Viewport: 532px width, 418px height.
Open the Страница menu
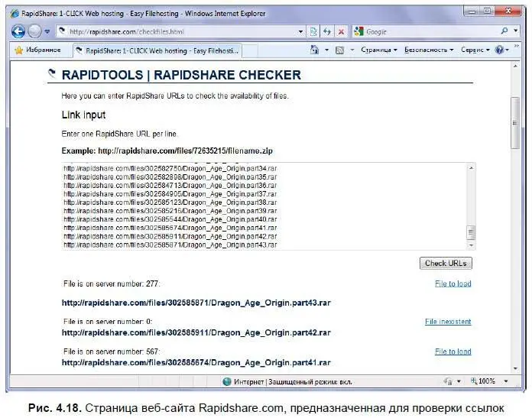coord(378,50)
